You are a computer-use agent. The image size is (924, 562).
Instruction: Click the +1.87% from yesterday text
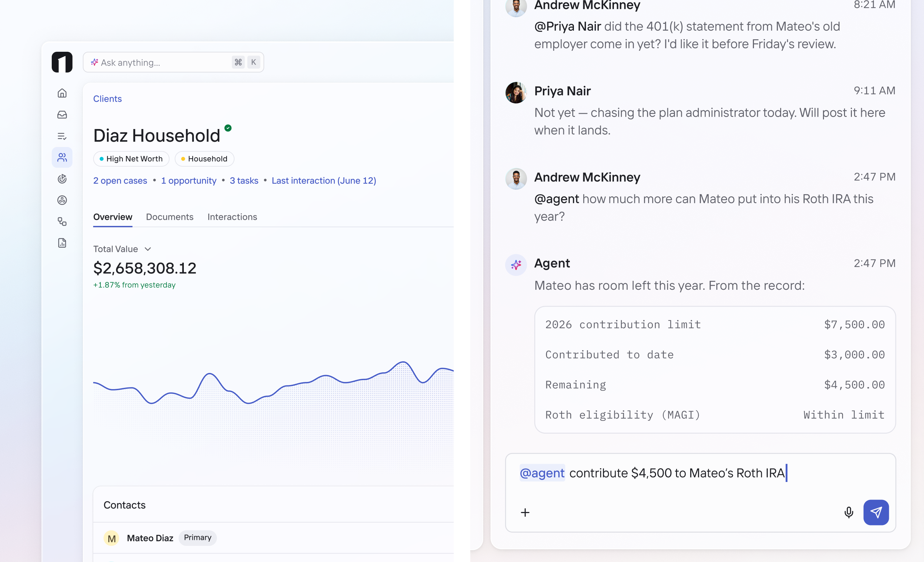(134, 285)
